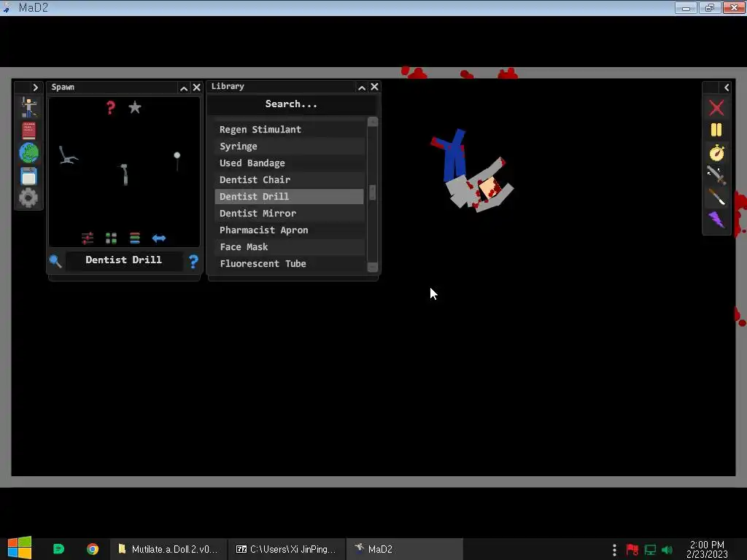Screen dimensions: 747x560
Task: Click the taskbar clock showing 2:00 PM
Action: pyautogui.click(x=707, y=550)
